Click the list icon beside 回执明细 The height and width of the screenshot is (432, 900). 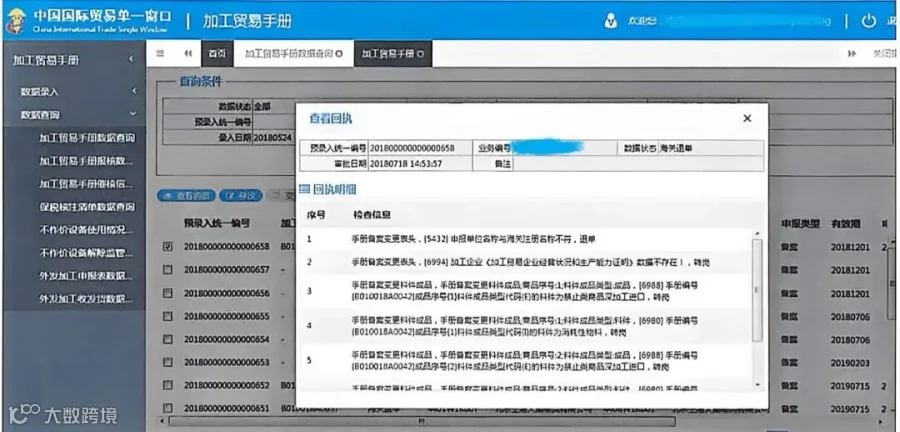[x=304, y=188]
